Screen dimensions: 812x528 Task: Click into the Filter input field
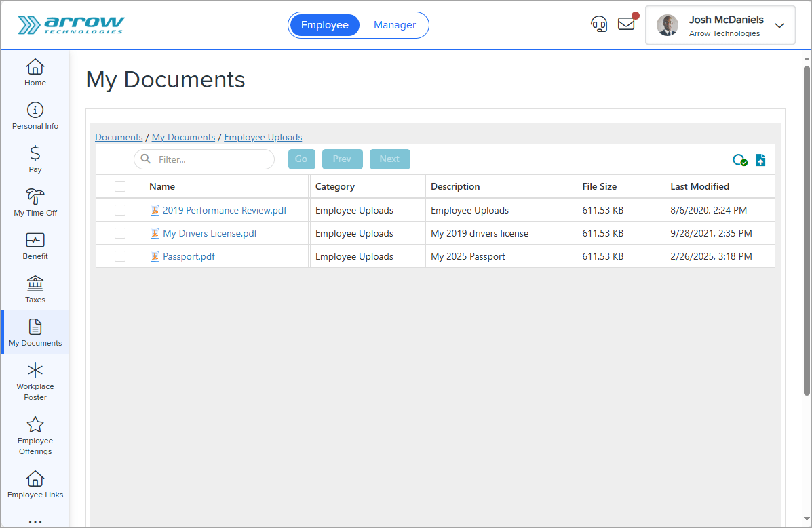[x=204, y=159]
